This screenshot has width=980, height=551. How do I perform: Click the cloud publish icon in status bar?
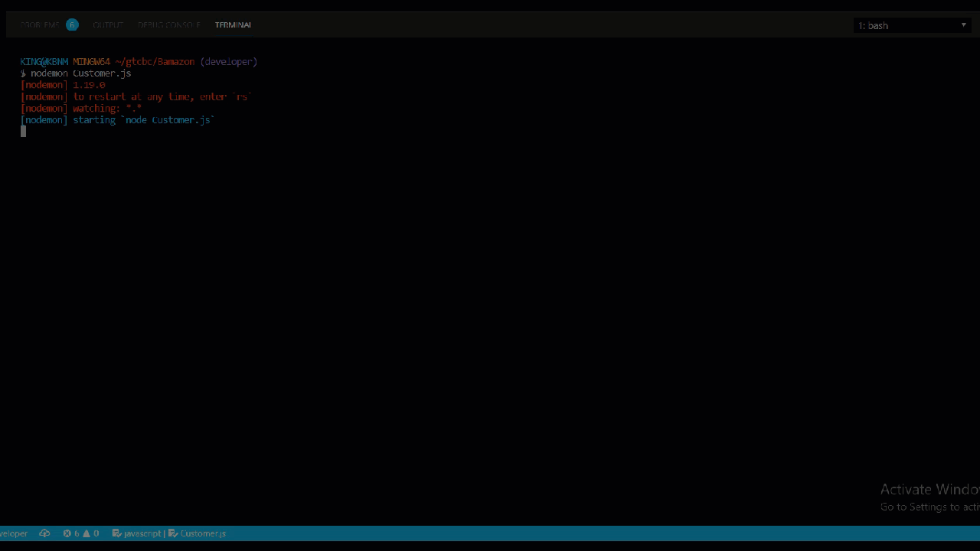[x=44, y=533]
